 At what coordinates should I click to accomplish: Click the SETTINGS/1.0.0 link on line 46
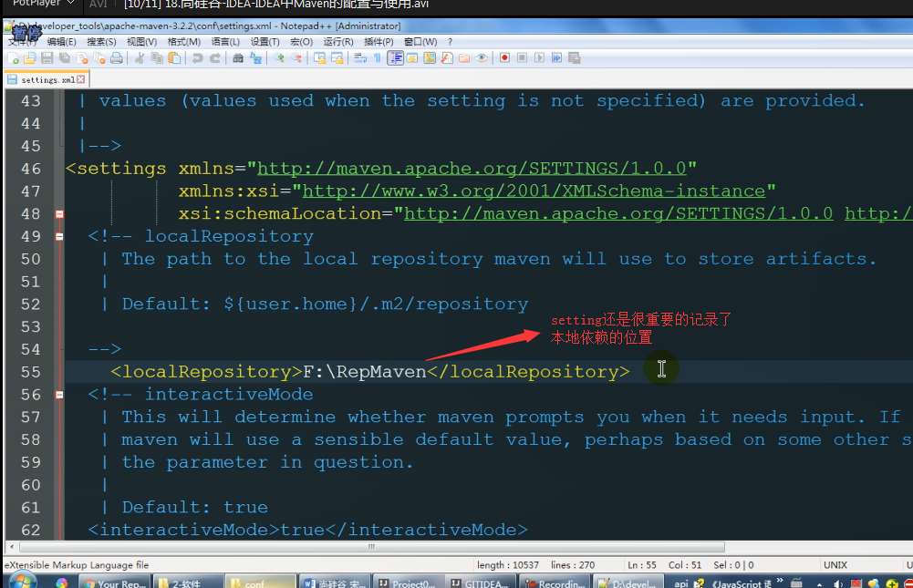[472, 169]
